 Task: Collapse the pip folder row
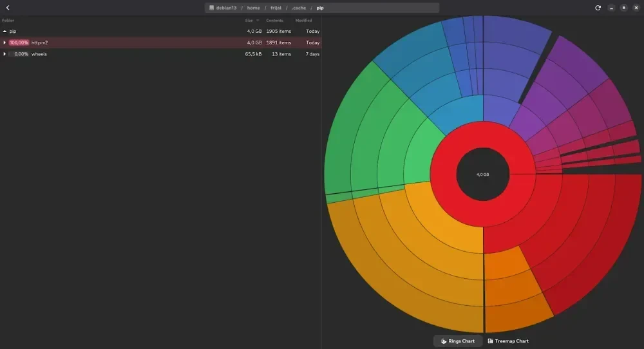[5, 31]
